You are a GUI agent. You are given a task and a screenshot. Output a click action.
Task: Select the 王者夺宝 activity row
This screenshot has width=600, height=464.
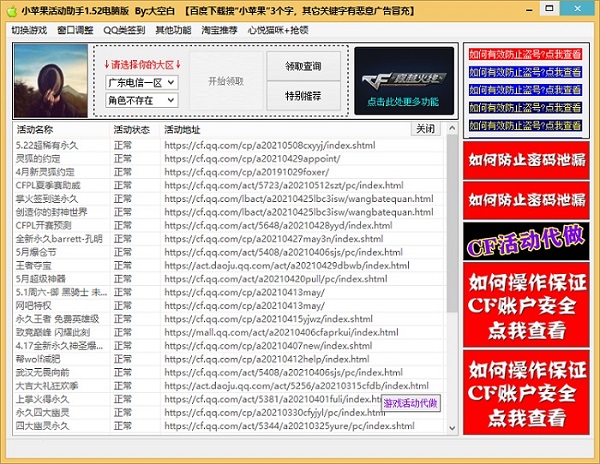(x=228, y=265)
